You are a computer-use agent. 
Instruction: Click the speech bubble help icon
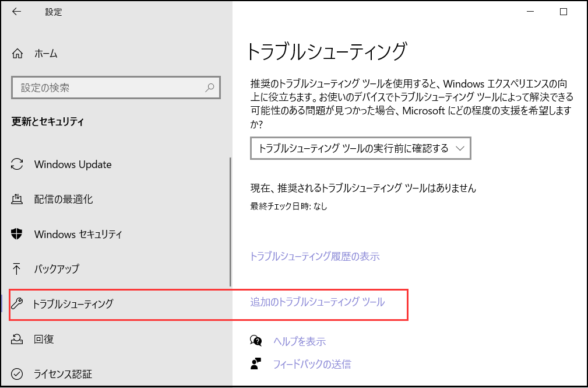coord(256,341)
